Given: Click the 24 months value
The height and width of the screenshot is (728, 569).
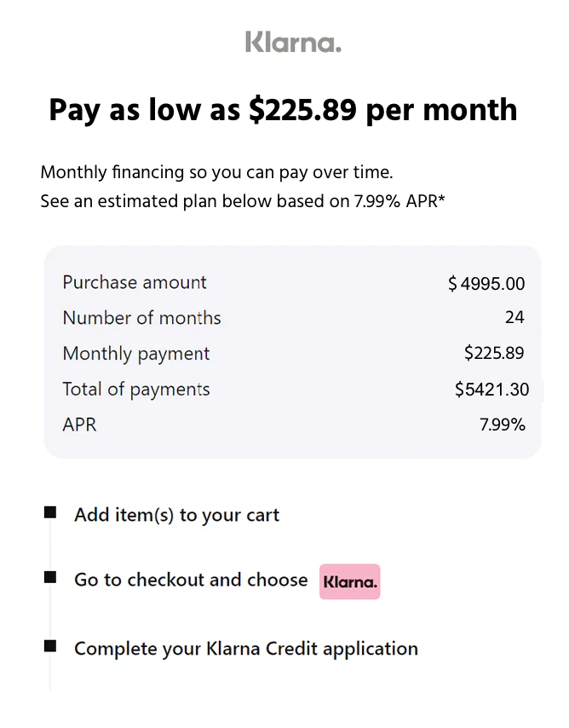Looking at the screenshot, I should click(514, 318).
